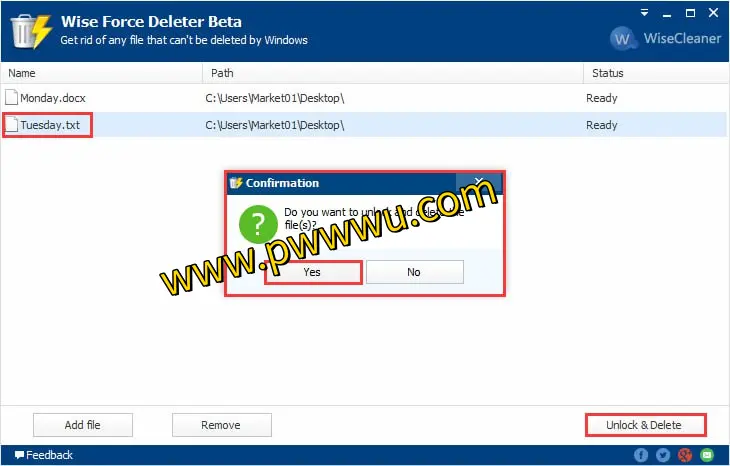
Task: Click the Remove button
Action: coord(221,425)
